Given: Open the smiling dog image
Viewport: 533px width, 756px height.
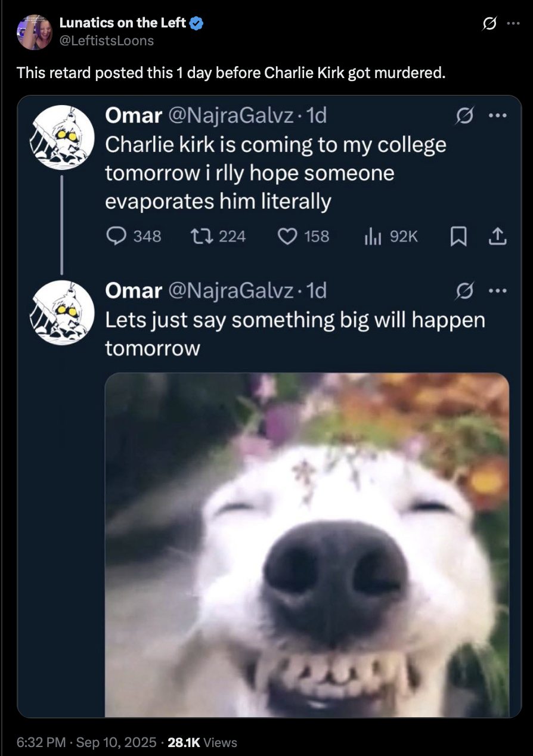Looking at the screenshot, I should coord(307,544).
